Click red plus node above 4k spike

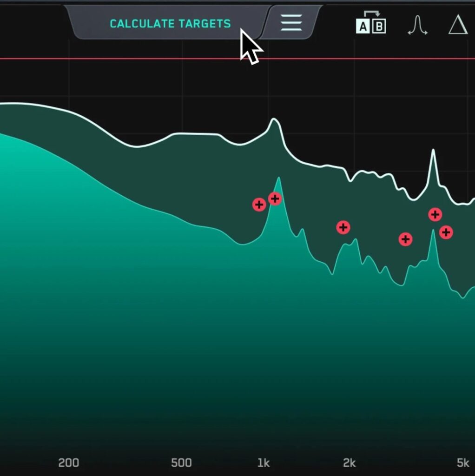pyautogui.click(x=435, y=214)
